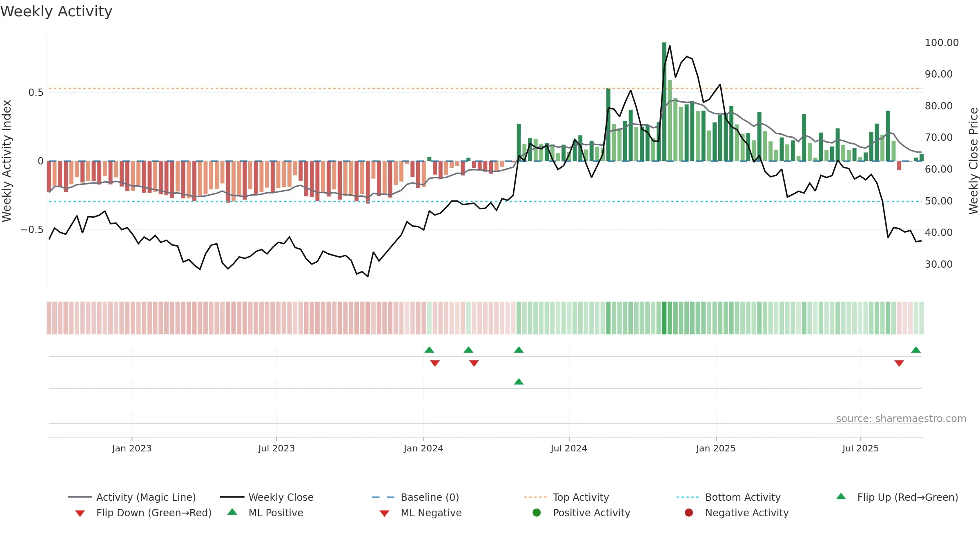Image resolution: width=980 pixels, height=551 pixels.
Task: Click the Flip Down red triangle legend icon
Action: tap(80, 513)
